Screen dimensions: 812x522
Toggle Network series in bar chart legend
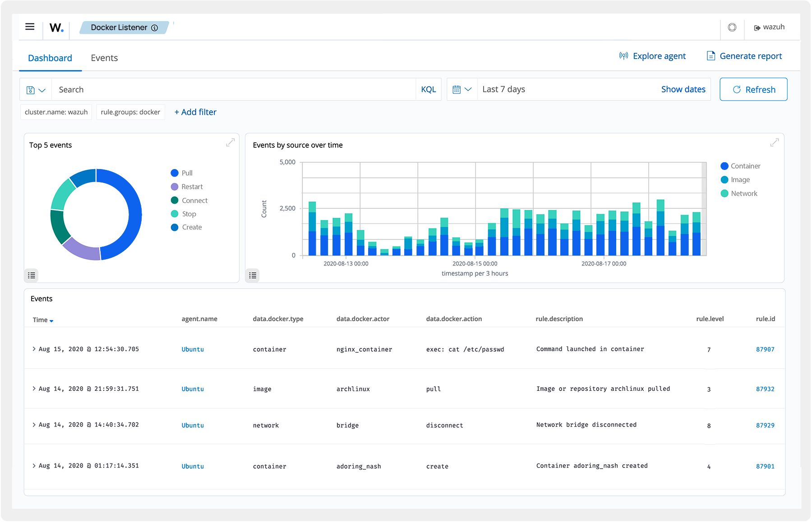[x=743, y=193]
